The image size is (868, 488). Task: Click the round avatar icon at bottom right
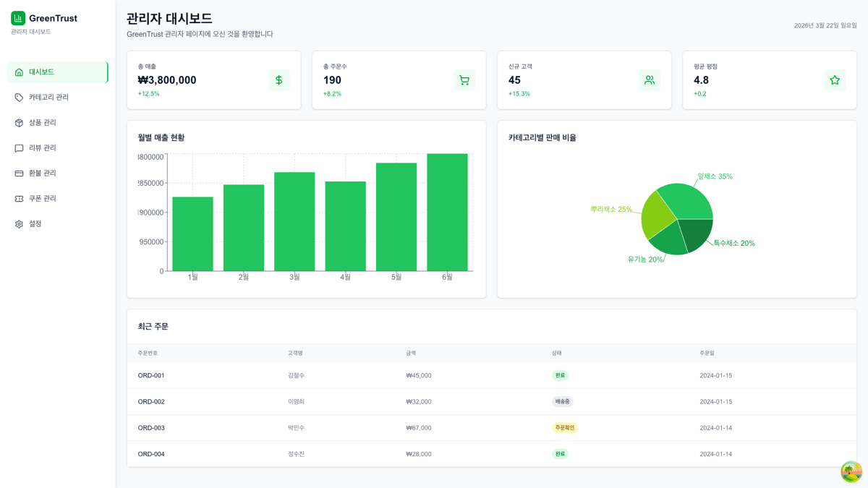[x=851, y=471]
